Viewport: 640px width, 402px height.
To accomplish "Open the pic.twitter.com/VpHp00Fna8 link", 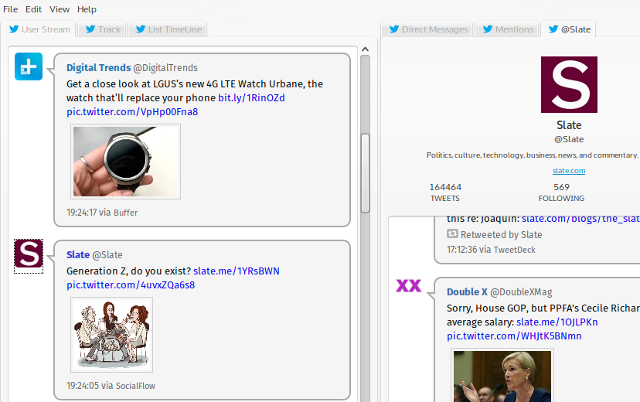I will [132, 112].
